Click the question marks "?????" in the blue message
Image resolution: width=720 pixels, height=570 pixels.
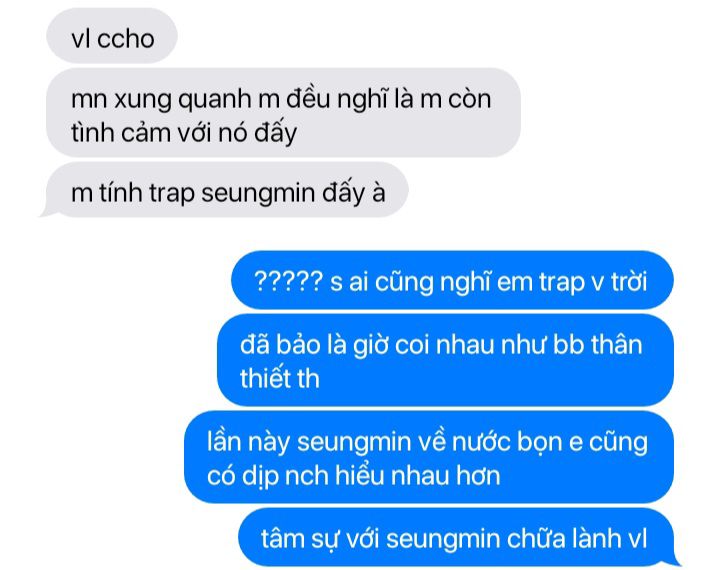pos(288,281)
